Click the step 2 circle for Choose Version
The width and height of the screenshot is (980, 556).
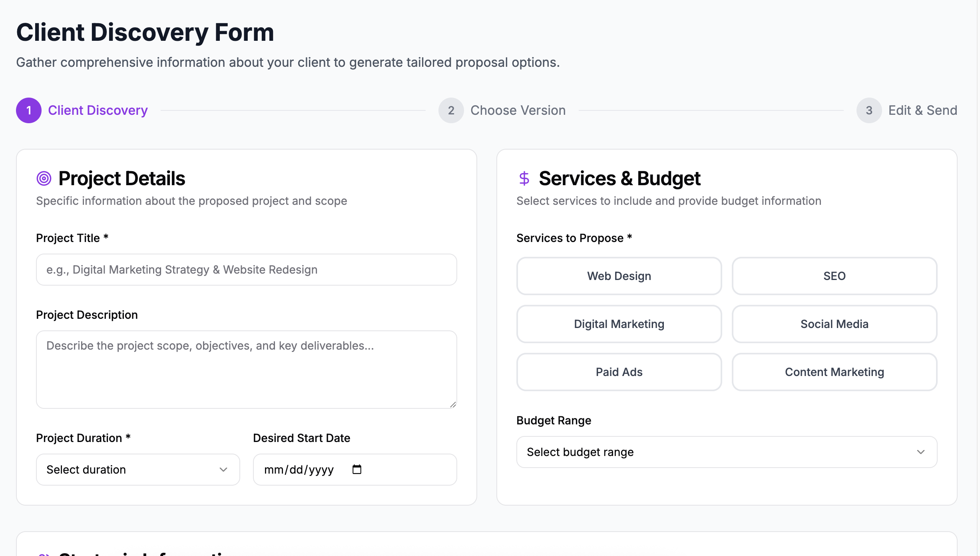click(x=451, y=110)
